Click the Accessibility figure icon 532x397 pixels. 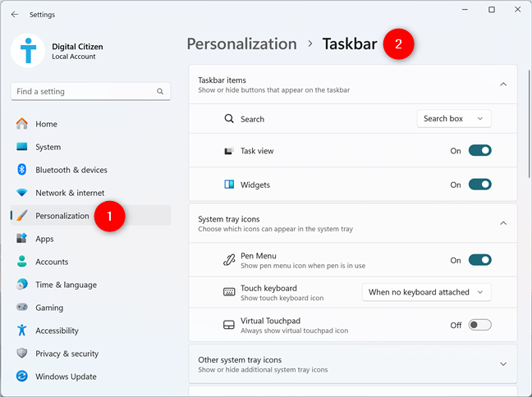[21, 331]
